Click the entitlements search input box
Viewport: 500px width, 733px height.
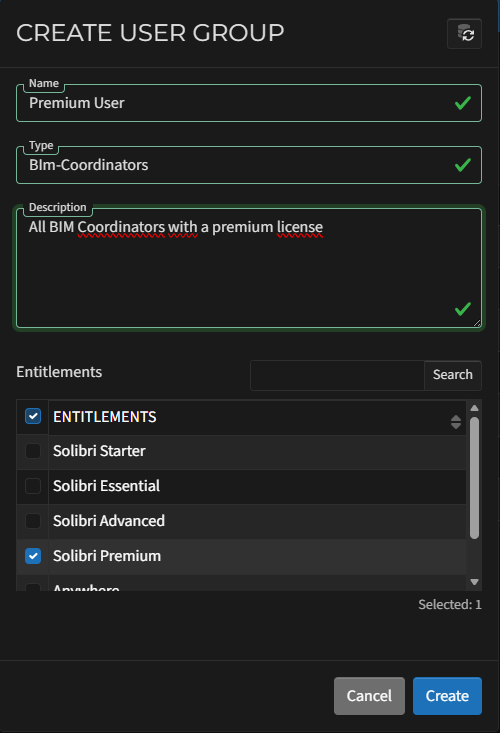[337, 375]
